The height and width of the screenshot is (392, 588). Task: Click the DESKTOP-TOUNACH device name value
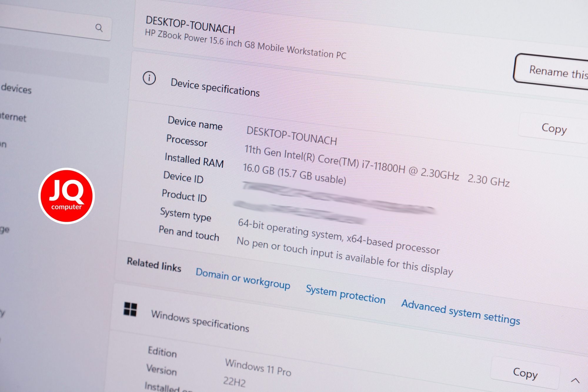point(292,136)
